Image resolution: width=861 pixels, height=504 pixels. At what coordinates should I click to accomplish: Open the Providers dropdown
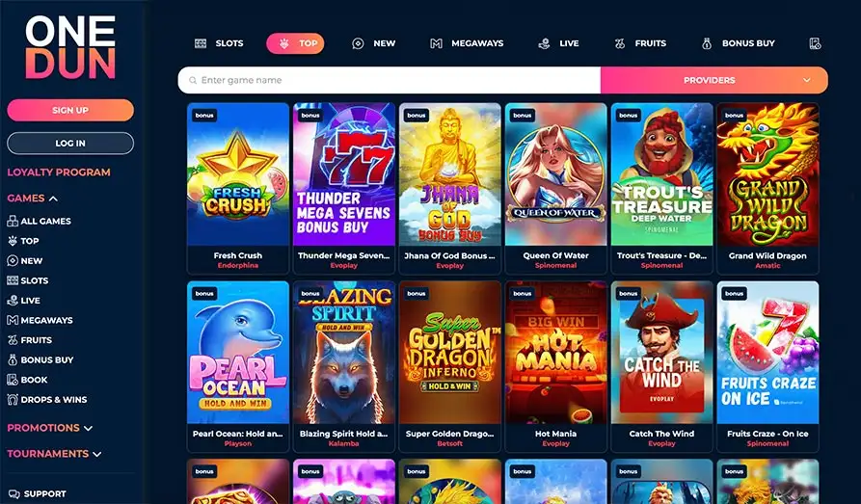[x=714, y=80]
